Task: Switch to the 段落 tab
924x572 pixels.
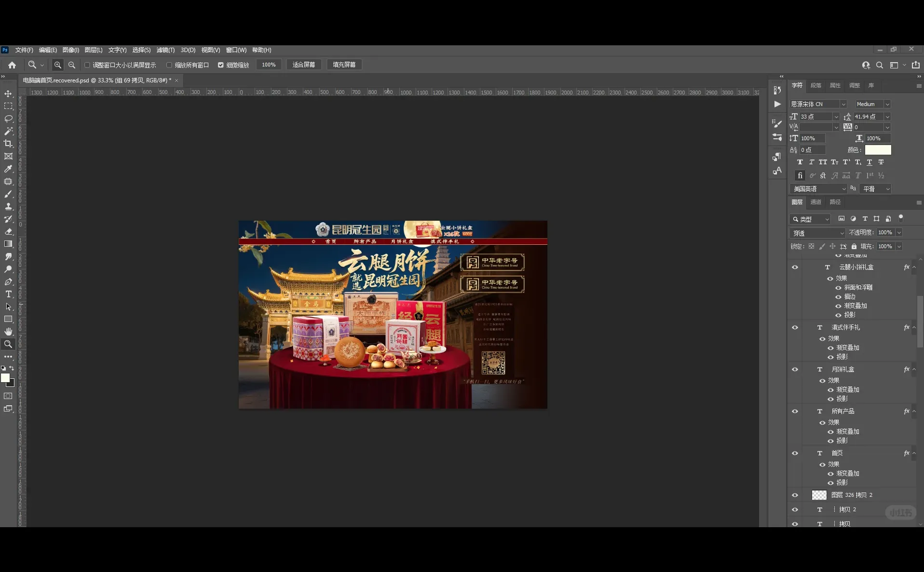Action: point(816,85)
